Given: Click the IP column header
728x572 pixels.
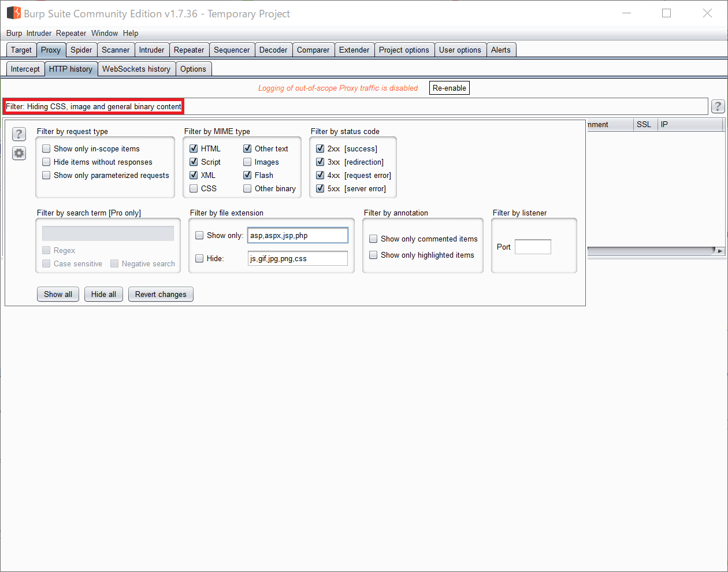Looking at the screenshot, I should [690, 124].
